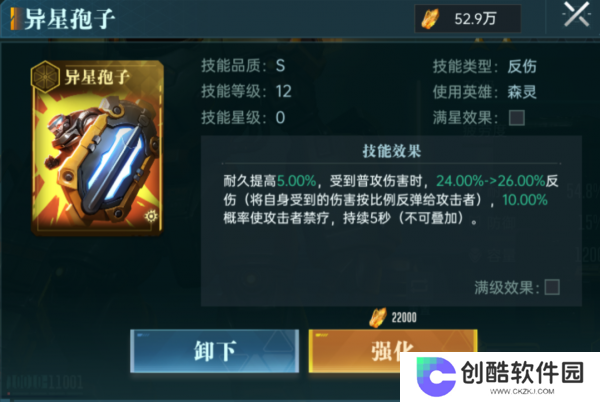Toggle the 满星效果 checkbox
This screenshot has width=600, height=402.
[x=517, y=117]
